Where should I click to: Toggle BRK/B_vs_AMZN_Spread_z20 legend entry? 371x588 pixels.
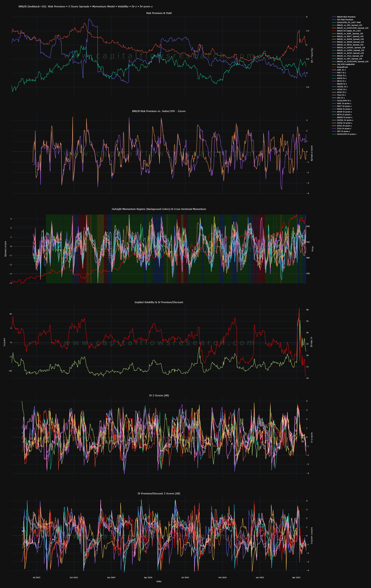click(x=348, y=42)
